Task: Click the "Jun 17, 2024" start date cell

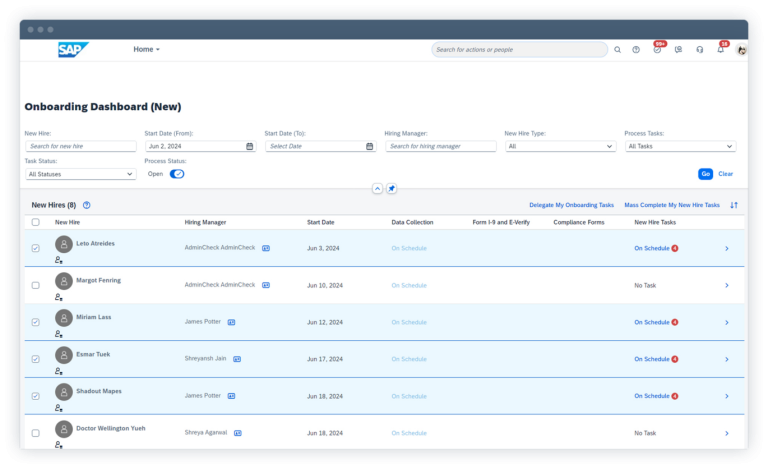Action: tap(325, 359)
